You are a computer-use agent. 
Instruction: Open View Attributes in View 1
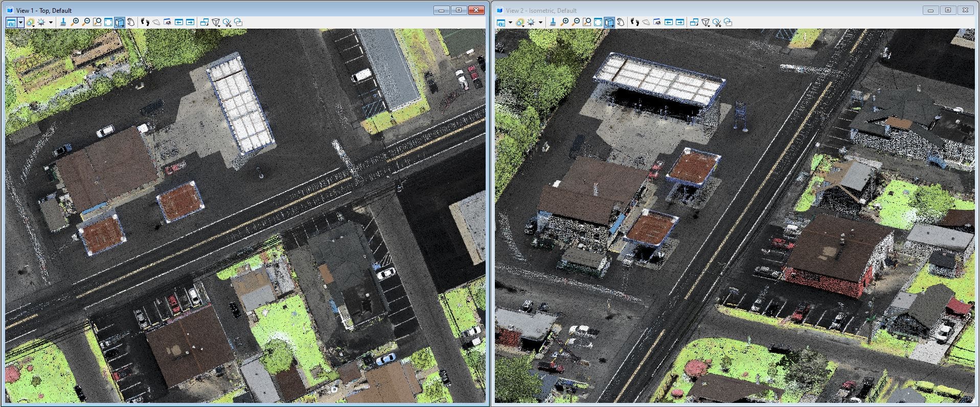pyautogui.click(x=11, y=22)
